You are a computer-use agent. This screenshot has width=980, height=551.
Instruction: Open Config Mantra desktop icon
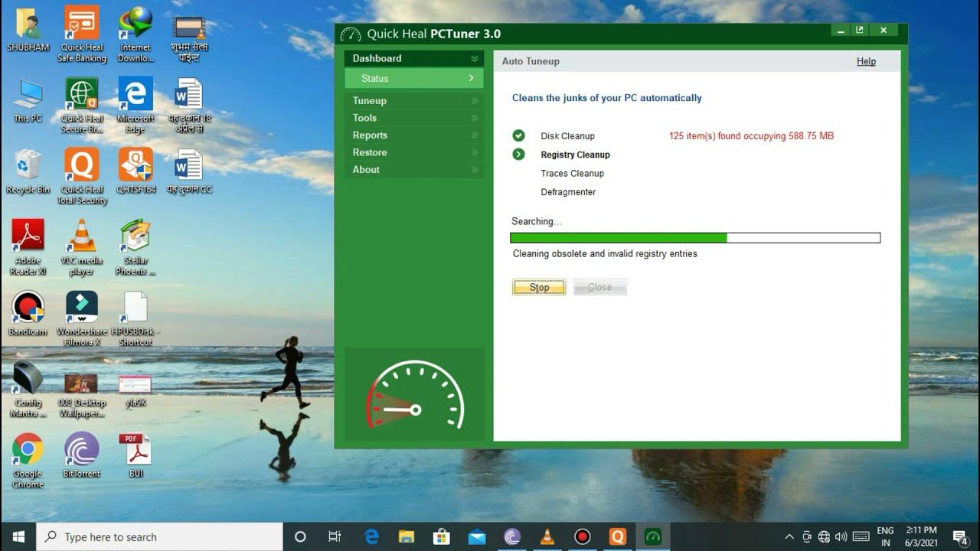28,390
